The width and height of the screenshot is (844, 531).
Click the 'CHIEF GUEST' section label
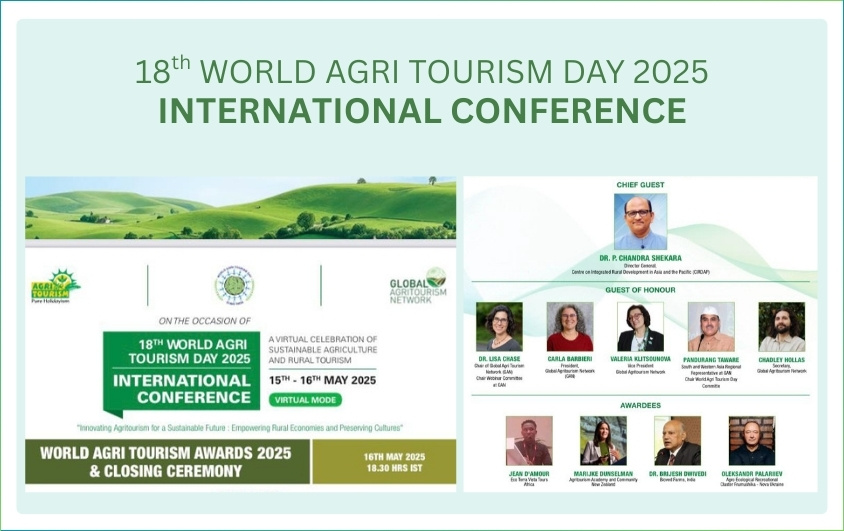641,185
